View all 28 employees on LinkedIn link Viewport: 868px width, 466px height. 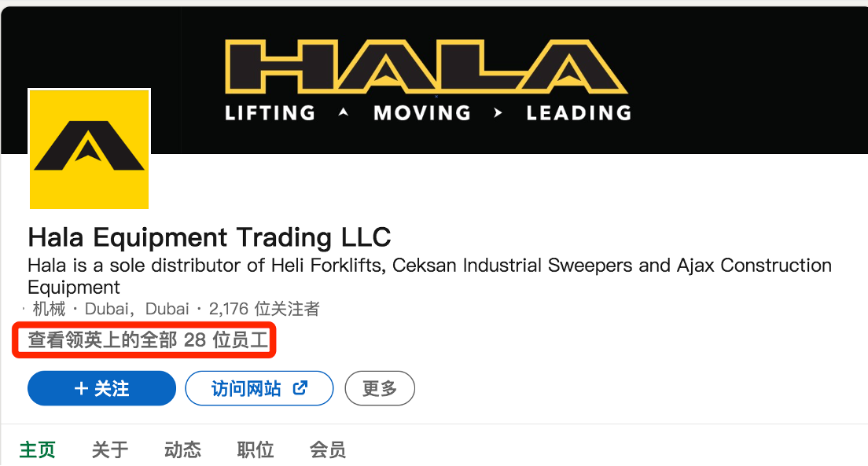[x=148, y=339]
